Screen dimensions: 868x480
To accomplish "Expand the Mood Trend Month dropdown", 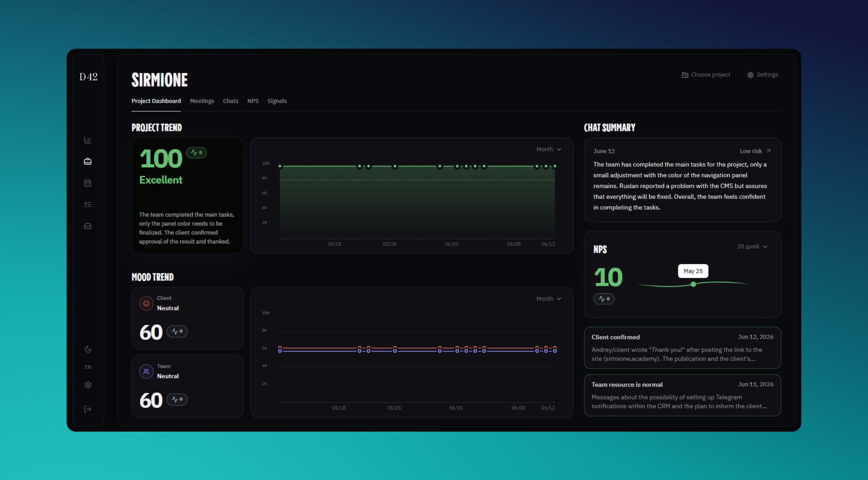I will tap(549, 298).
